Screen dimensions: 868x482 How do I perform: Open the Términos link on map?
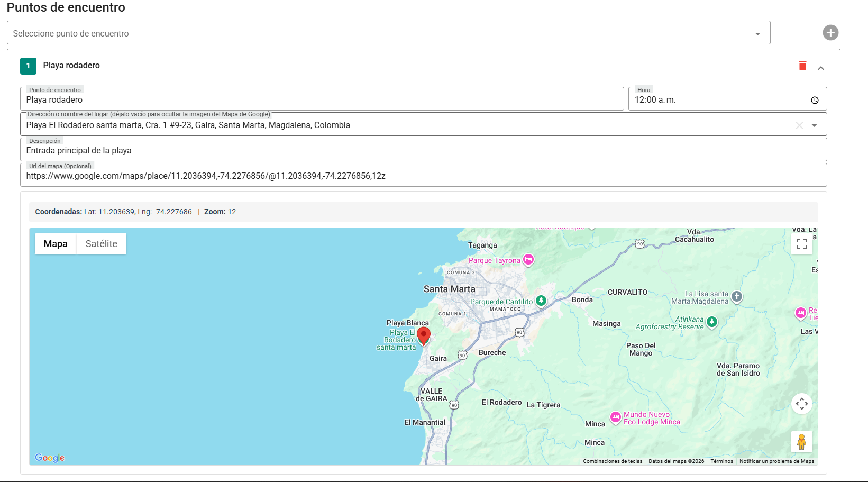pyautogui.click(x=721, y=461)
